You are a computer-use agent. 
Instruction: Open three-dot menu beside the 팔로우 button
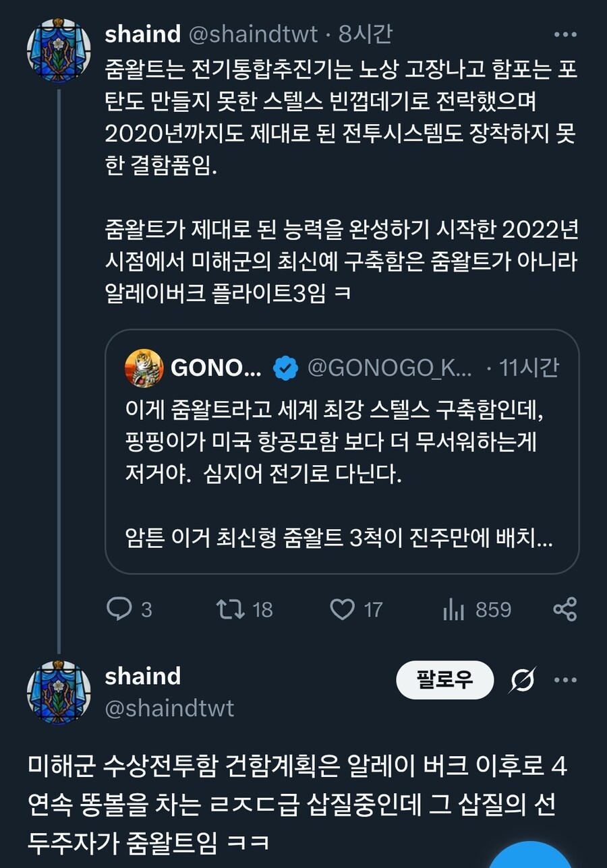[565, 680]
